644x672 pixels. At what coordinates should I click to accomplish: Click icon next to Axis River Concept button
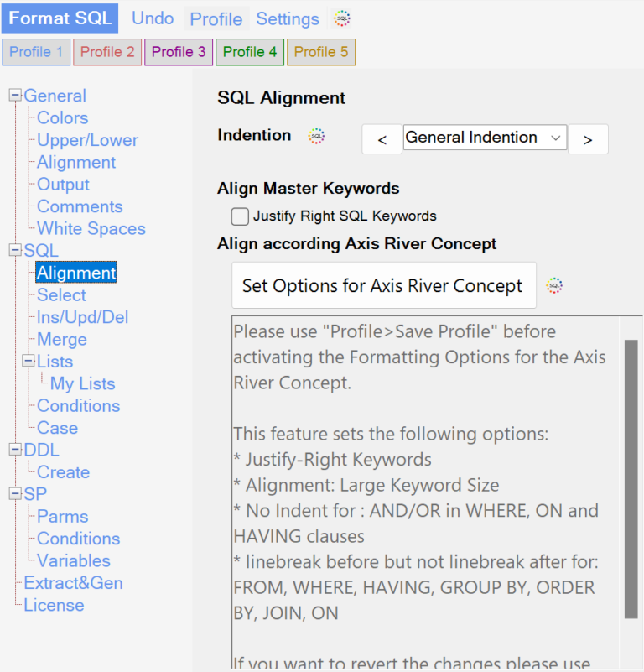pos(554,285)
